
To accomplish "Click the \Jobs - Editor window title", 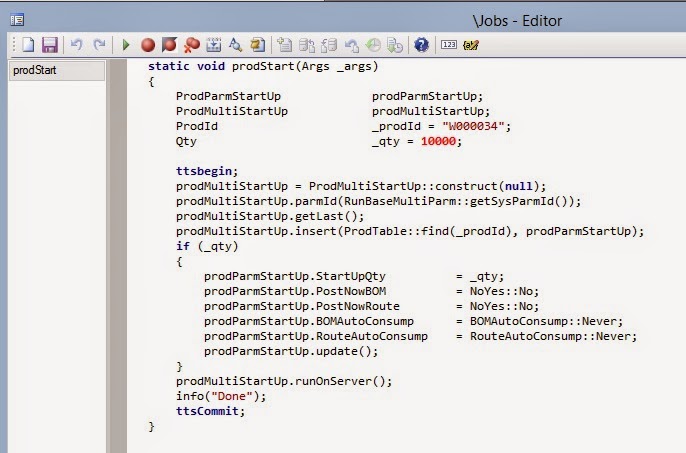I will 517,21.
